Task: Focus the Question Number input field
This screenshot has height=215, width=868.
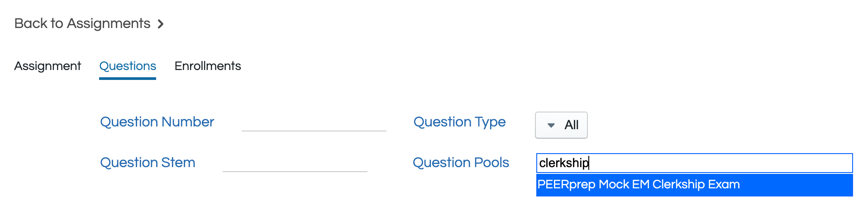Action: [314, 123]
